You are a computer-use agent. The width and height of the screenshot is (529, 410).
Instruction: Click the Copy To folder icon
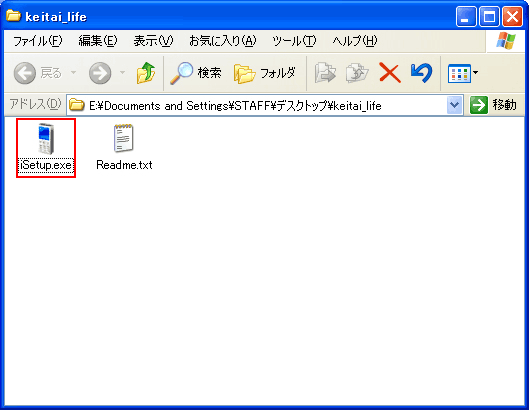357,73
